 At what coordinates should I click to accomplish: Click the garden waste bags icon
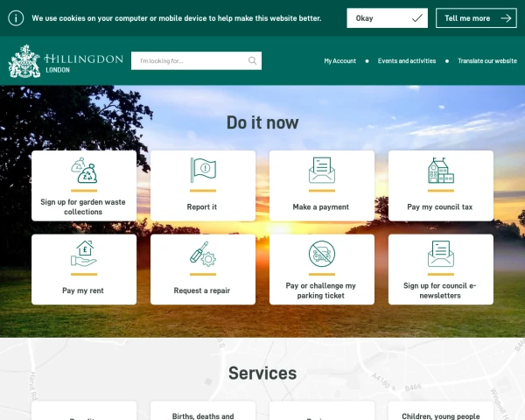pos(84,170)
